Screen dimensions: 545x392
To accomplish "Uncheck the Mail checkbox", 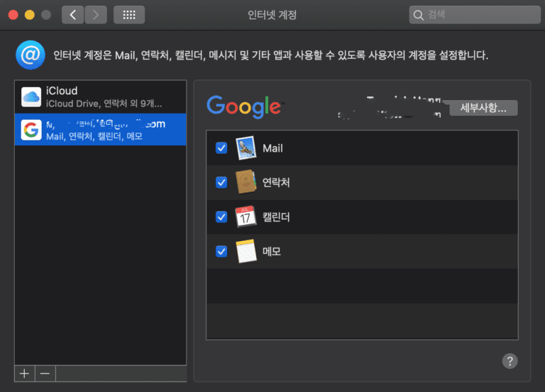I will (221, 148).
